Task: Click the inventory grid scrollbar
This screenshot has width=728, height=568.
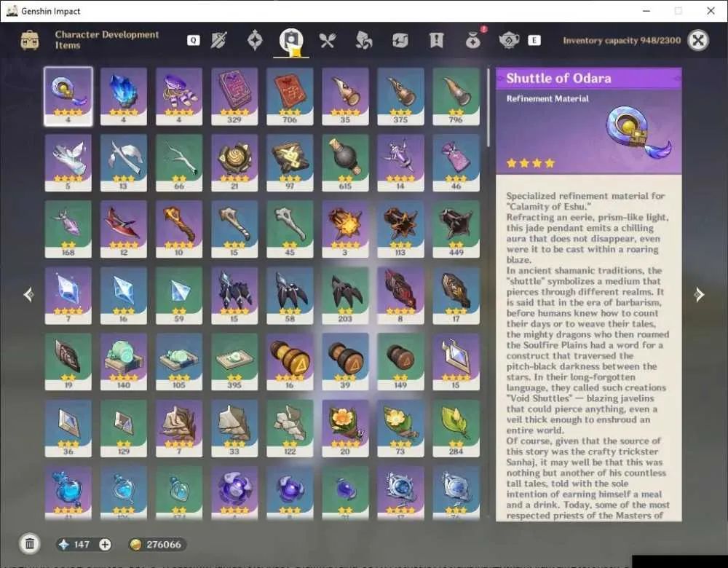Action: [x=488, y=108]
